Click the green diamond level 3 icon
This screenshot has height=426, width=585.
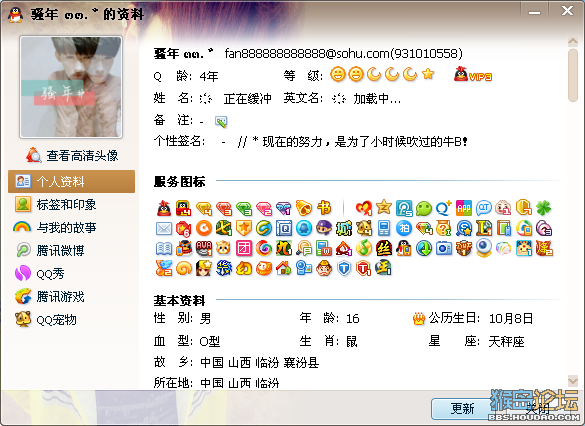click(244, 208)
